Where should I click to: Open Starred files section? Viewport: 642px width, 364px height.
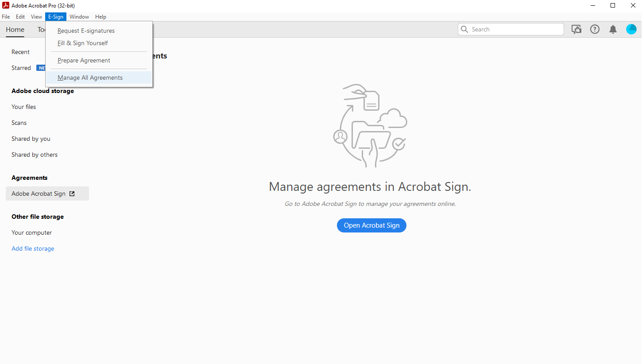[21, 68]
